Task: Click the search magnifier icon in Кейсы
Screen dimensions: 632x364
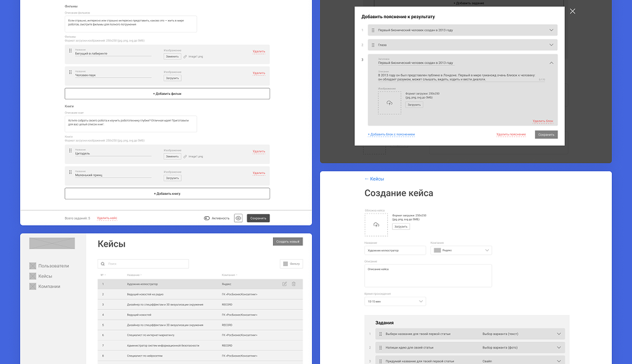Action: (x=102, y=265)
